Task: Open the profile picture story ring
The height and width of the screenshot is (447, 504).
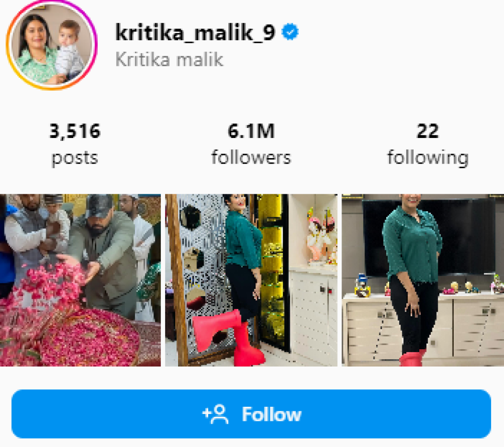Action: pos(51,45)
